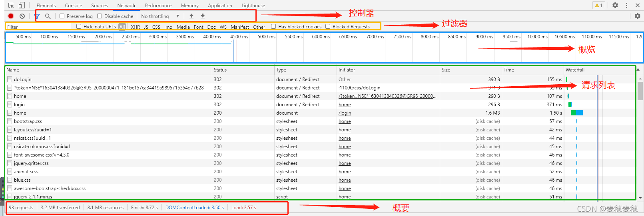
Task: Filter requests by Font
Action: 199,27
